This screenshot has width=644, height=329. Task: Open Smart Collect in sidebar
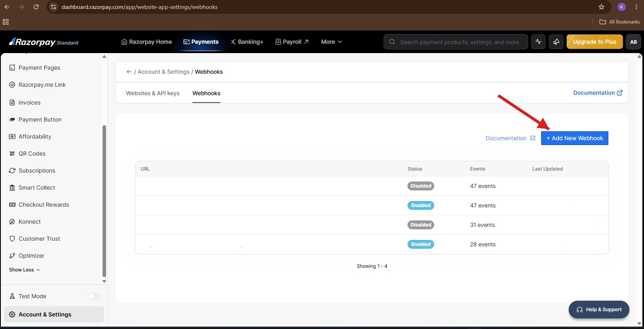(x=32, y=188)
